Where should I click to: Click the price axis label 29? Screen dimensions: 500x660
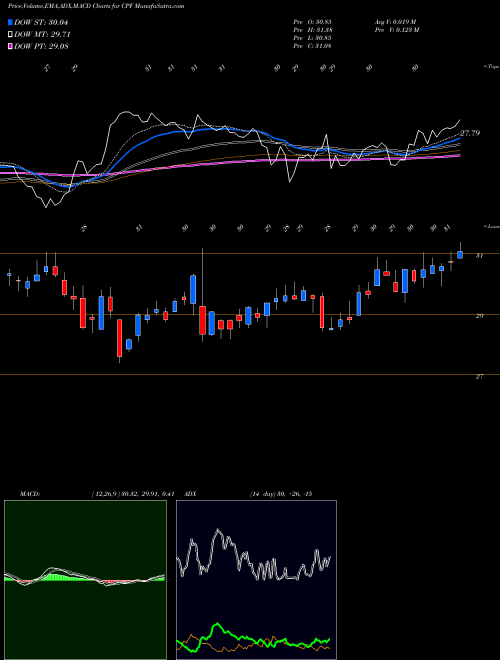click(x=479, y=316)
